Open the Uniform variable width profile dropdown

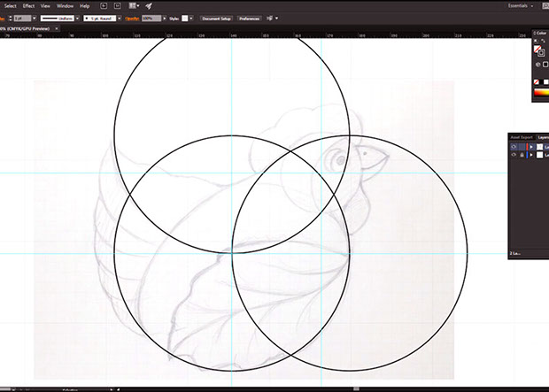click(x=79, y=18)
